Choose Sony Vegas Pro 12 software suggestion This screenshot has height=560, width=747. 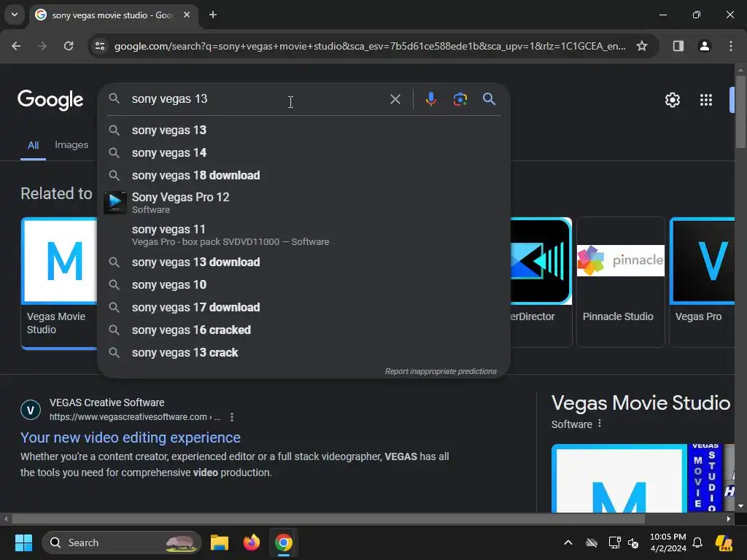[x=304, y=203]
